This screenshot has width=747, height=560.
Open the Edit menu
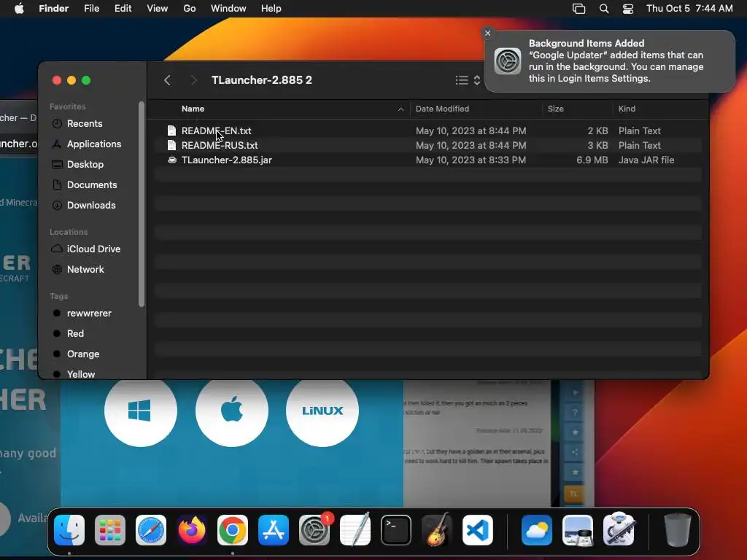(123, 9)
